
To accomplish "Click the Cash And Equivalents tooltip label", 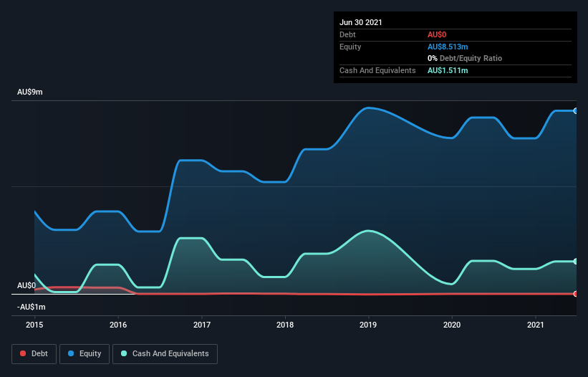I will click(377, 70).
